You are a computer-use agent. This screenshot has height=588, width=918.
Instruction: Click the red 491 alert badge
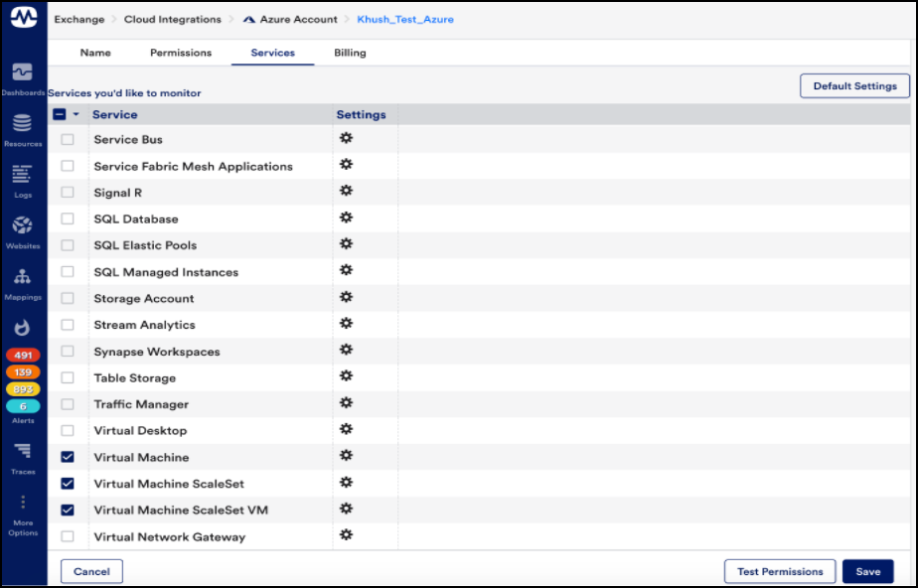click(23, 356)
